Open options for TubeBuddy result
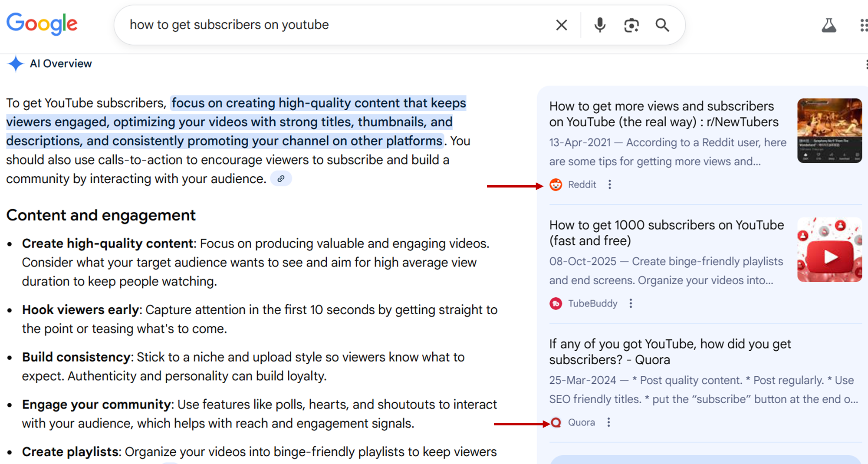The height and width of the screenshot is (464, 868). [631, 303]
